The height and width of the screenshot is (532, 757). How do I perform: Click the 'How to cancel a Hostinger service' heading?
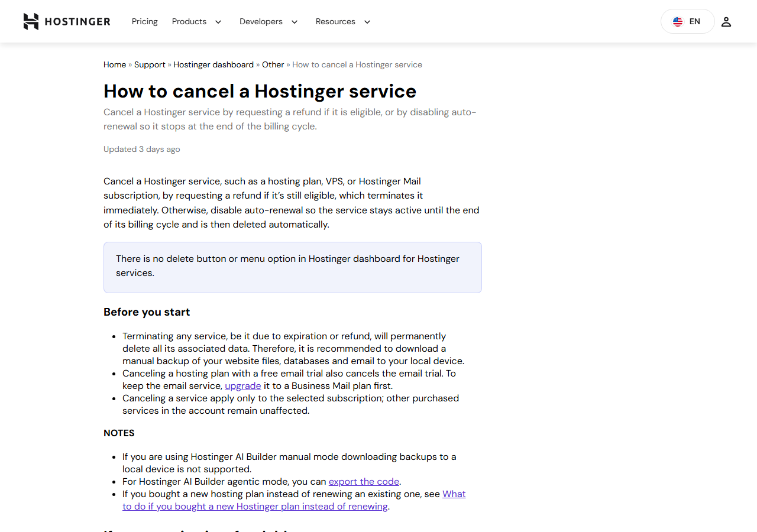(260, 91)
